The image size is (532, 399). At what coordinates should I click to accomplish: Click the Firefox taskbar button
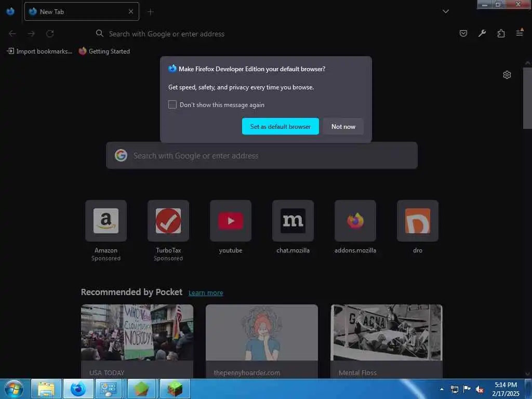[x=78, y=389]
